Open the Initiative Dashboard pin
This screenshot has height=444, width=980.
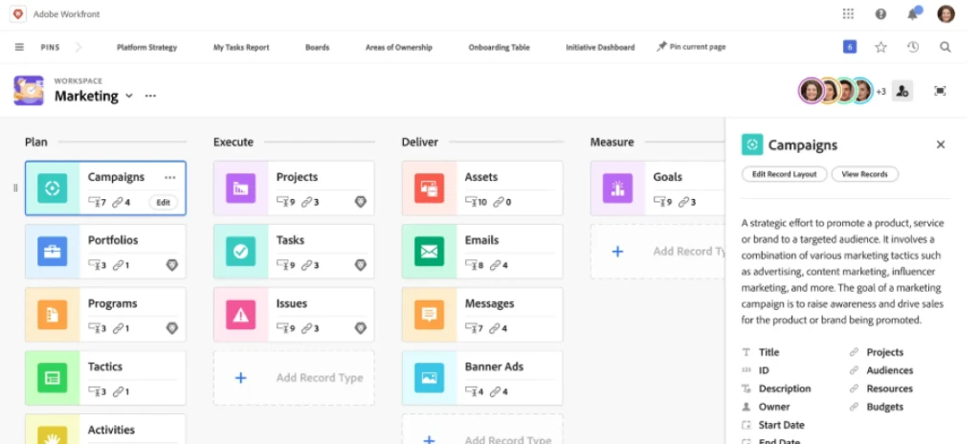coord(600,47)
